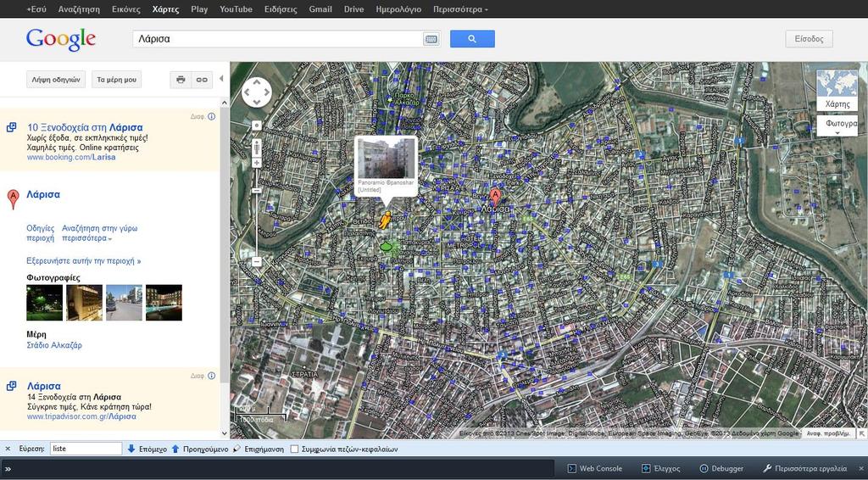
Task: Open Περισσότερα εργαλεία developer tools
Action: [x=805, y=468]
